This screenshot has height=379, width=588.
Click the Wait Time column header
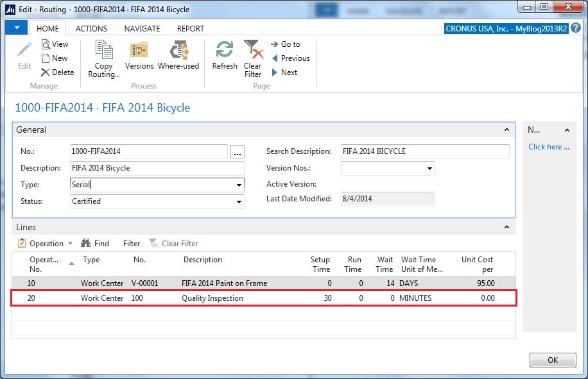[x=385, y=264]
